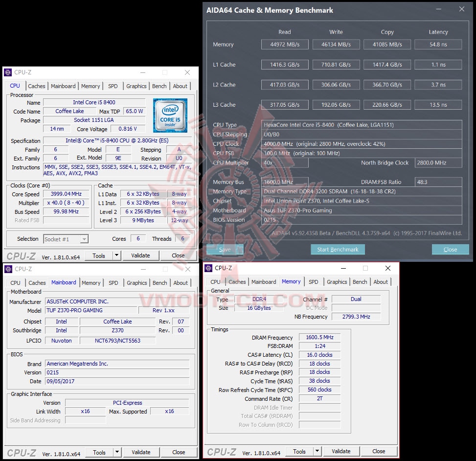Minimize the AIDA64 Cache & Memory Benchmark window
The height and width of the screenshot is (461, 476).
[x=439, y=9]
